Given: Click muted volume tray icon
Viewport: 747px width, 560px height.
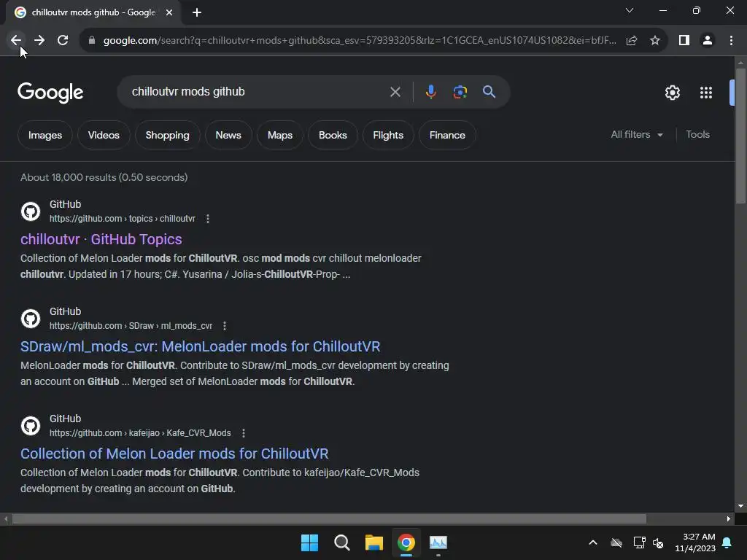Looking at the screenshot, I should click(x=659, y=542).
